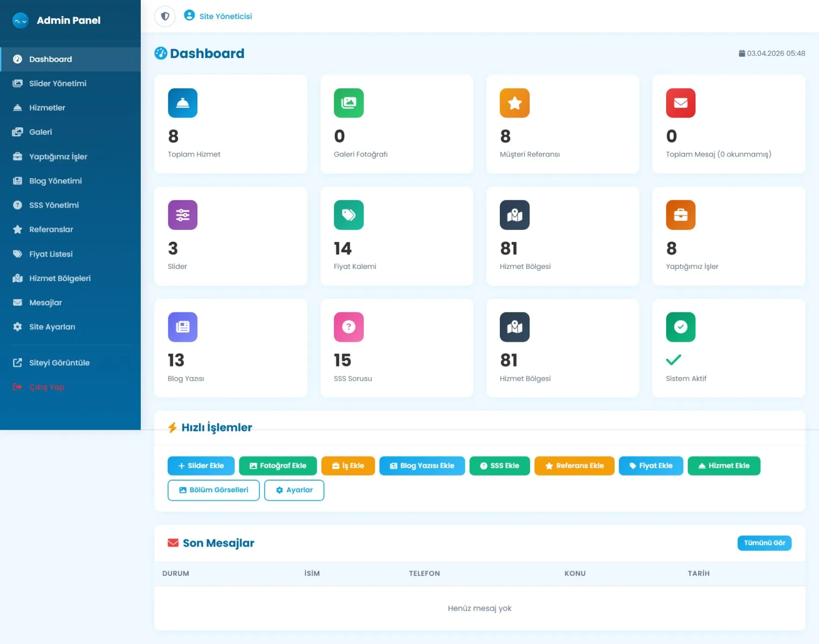The image size is (819, 644).
Task: Click the pink SSS Sorusu question icon
Action: 348,327
